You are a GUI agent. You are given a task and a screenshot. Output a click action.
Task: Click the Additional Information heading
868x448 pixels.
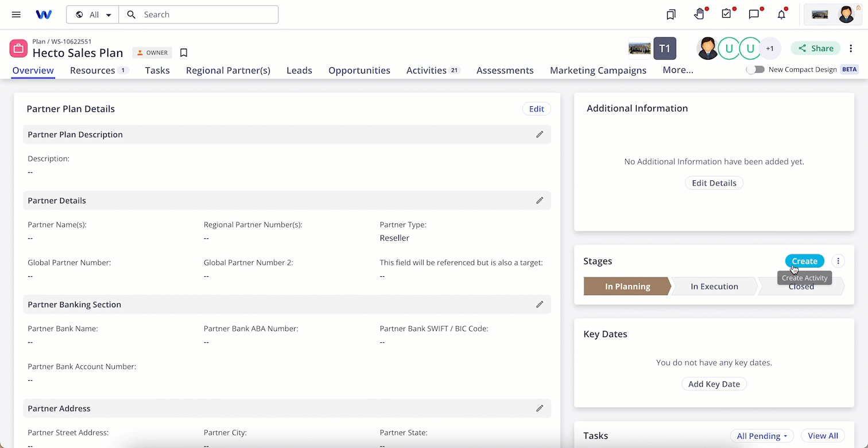[637, 109]
